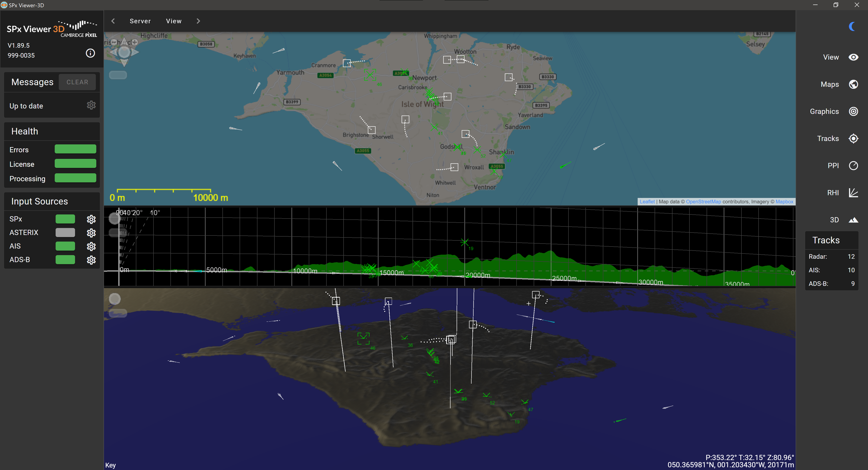This screenshot has width=868, height=470.
Task: Open the Server menu
Action: (140, 21)
